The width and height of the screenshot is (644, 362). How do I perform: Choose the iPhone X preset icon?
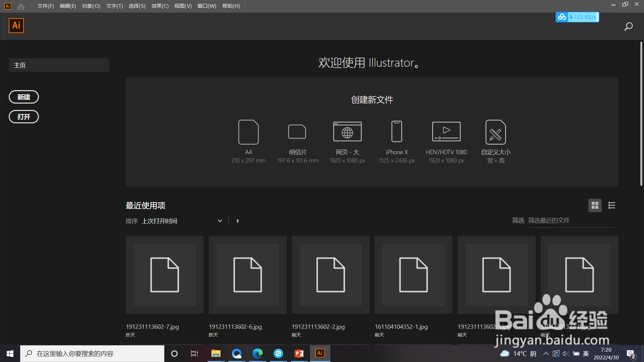(x=397, y=131)
